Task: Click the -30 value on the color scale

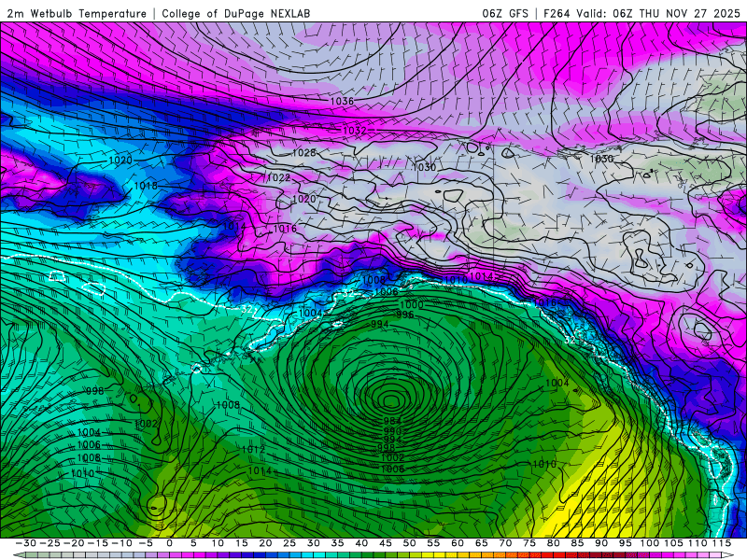Action: coord(25,543)
